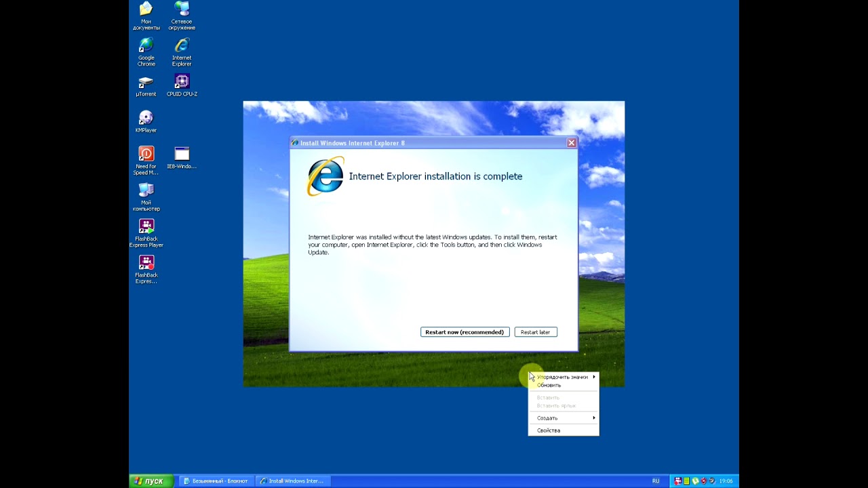Select the Need for Speed desktop icon

146,161
